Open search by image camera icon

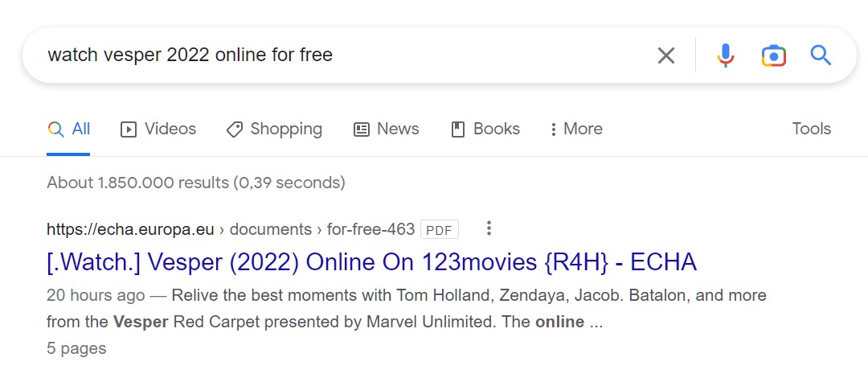pos(773,55)
